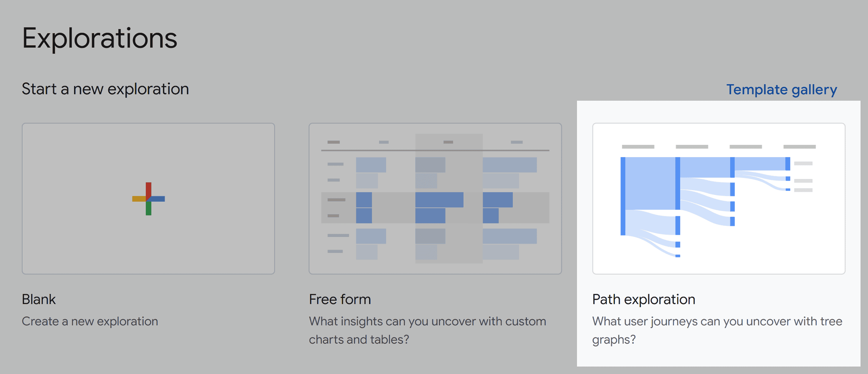Click the grey header bars in Path exploration preview
This screenshot has height=374, width=868.
point(719,147)
